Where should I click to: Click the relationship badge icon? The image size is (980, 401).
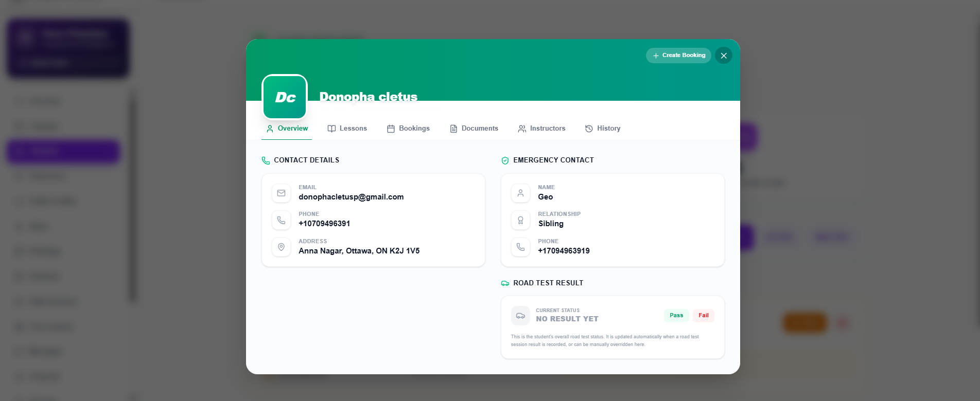520,220
